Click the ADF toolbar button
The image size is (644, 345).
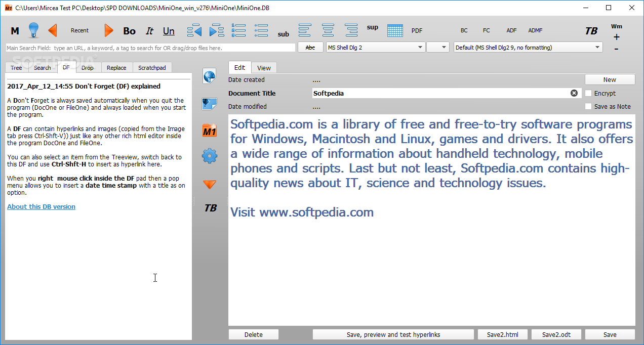click(512, 30)
